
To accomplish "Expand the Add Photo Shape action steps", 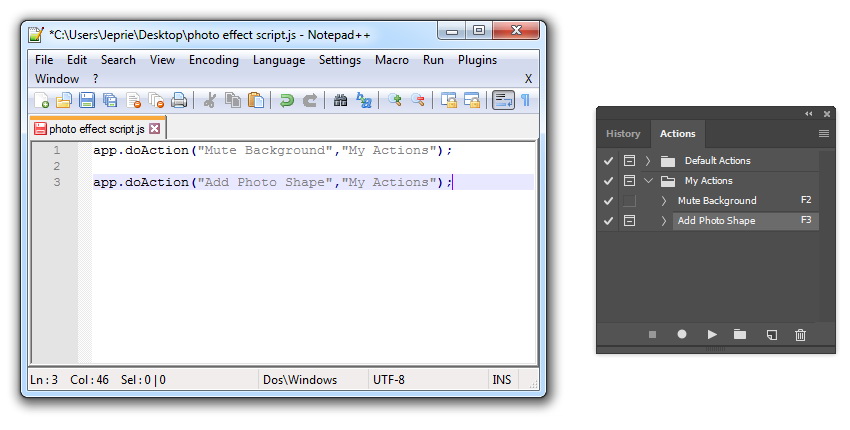I will [664, 221].
